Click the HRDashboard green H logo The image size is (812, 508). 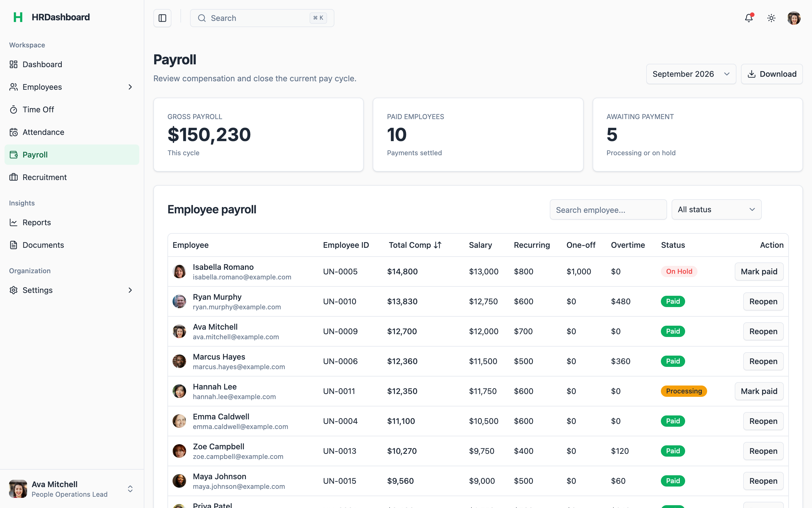pos(18,17)
